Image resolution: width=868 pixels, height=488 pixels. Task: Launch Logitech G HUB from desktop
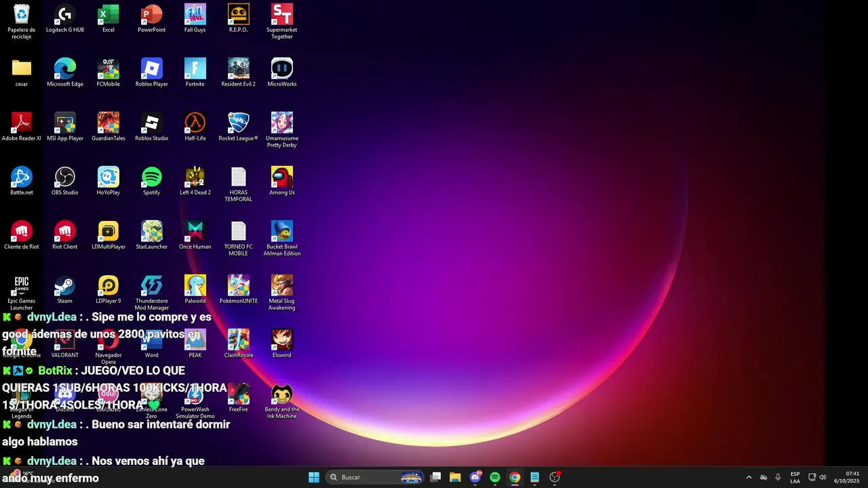point(65,18)
